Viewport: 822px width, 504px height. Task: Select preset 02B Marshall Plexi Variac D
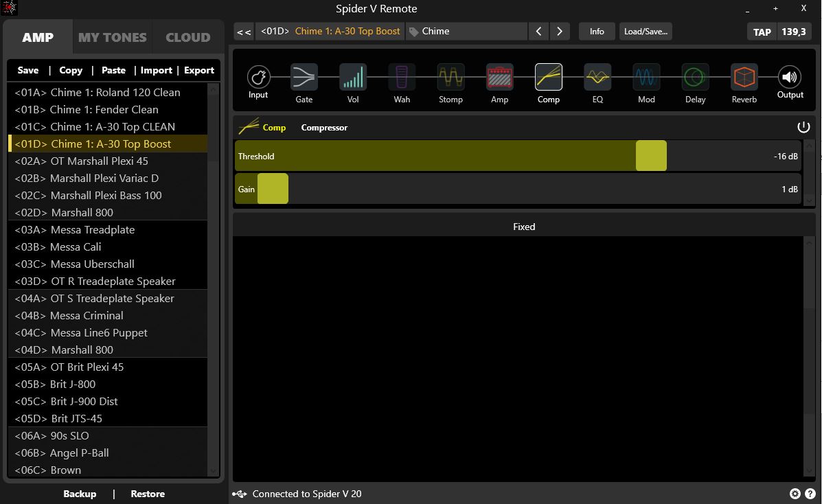click(107, 179)
